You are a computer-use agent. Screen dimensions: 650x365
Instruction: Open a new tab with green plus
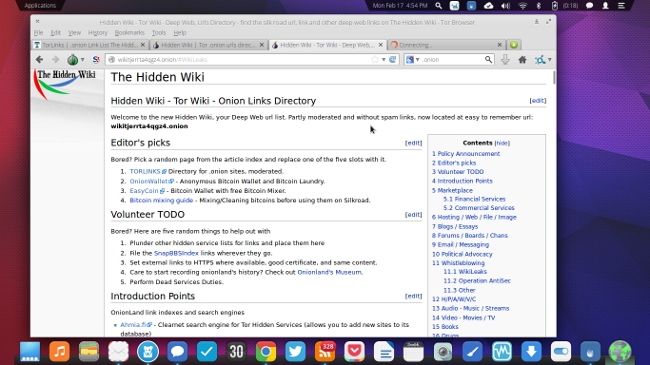point(514,45)
